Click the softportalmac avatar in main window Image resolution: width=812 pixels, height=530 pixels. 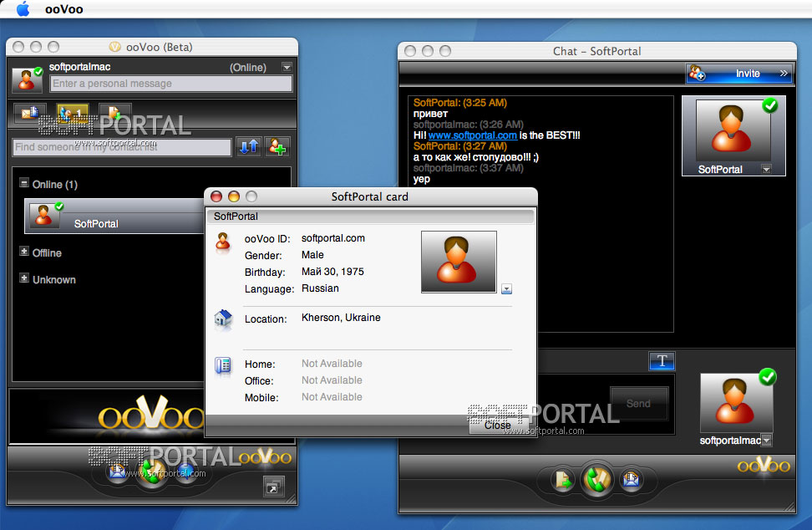point(28,79)
